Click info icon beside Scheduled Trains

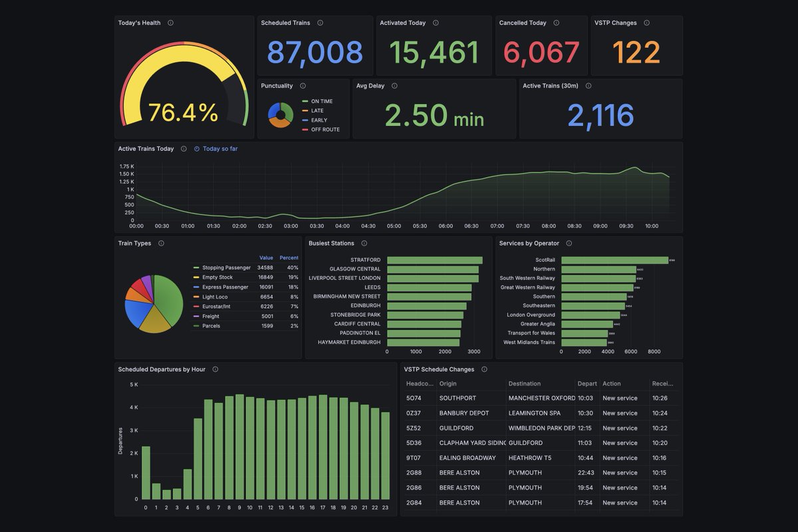[321, 23]
